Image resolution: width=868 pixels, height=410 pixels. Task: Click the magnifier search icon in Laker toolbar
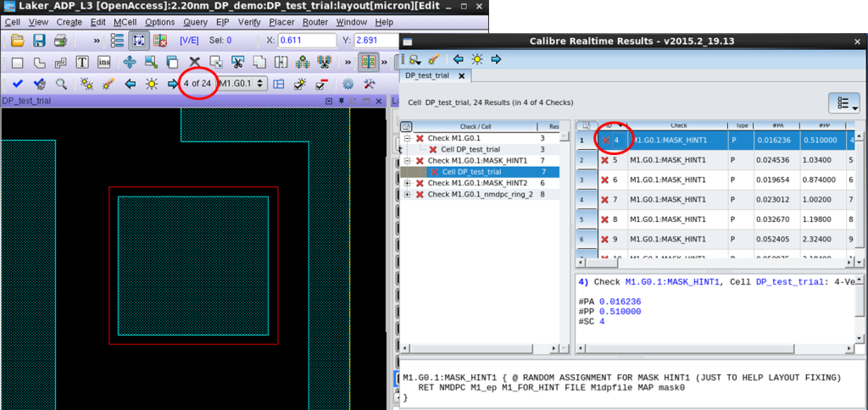coord(61,84)
